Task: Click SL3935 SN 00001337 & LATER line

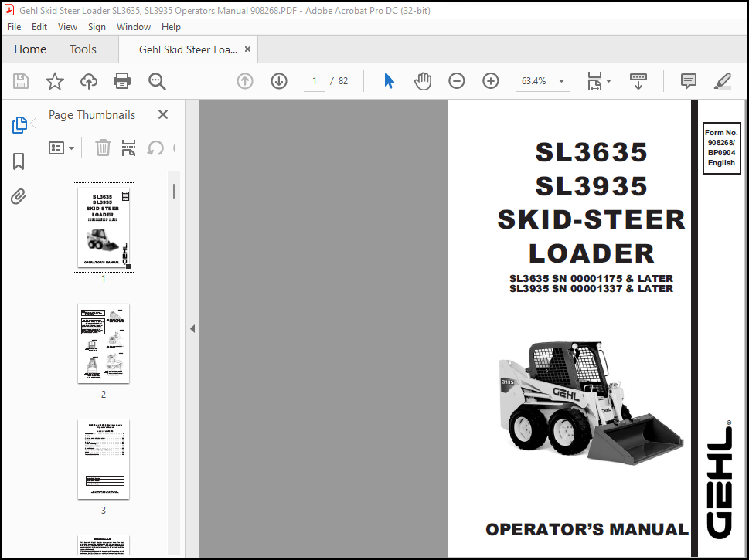Action: (x=591, y=289)
